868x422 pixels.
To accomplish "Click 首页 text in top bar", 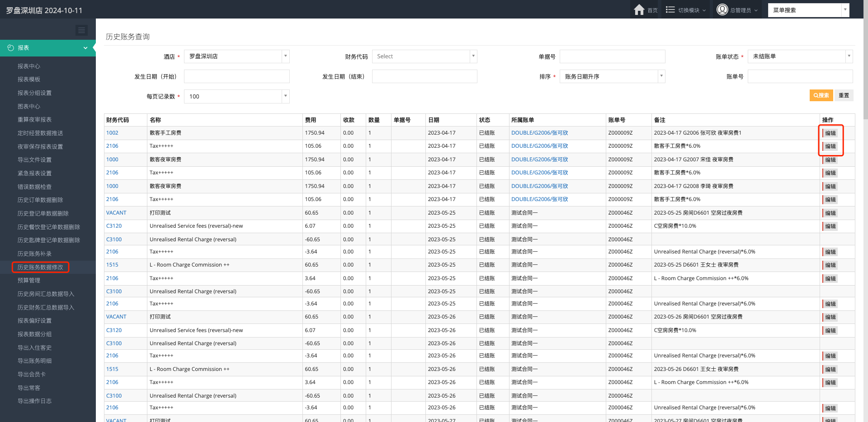I will (x=652, y=10).
